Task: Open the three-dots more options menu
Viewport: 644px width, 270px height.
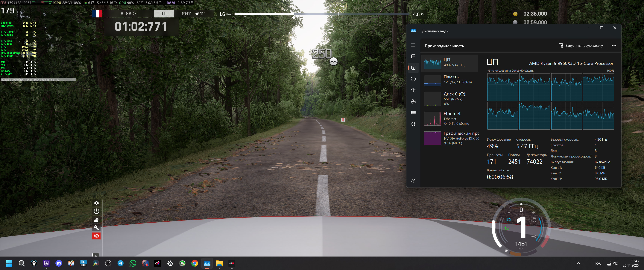Action: point(614,46)
